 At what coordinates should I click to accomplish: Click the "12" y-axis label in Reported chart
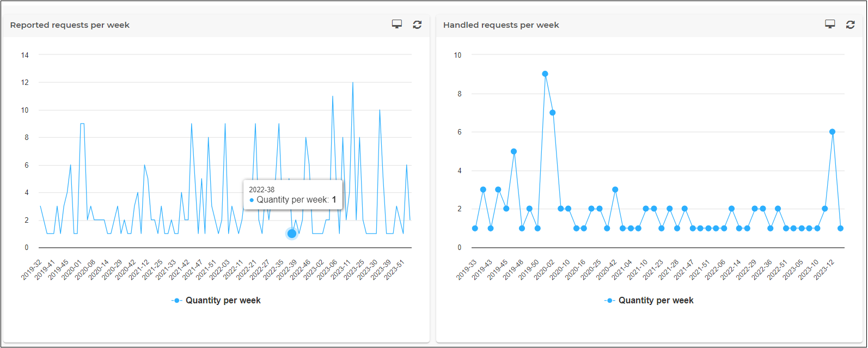tap(25, 83)
